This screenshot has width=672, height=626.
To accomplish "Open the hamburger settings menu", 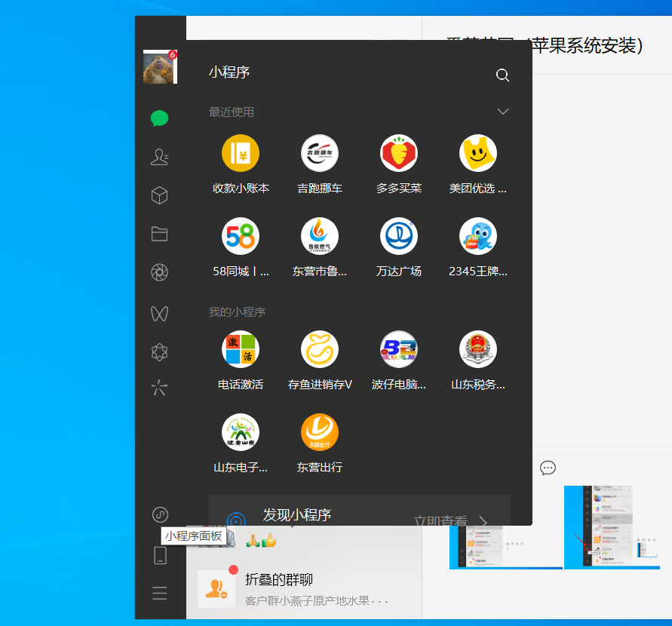I will [x=159, y=593].
